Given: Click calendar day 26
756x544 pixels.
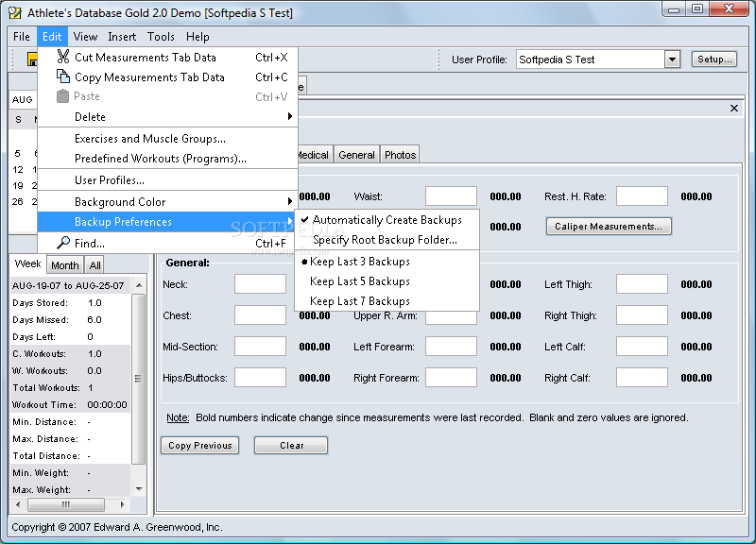Looking at the screenshot, I should (x=18, y=201).
